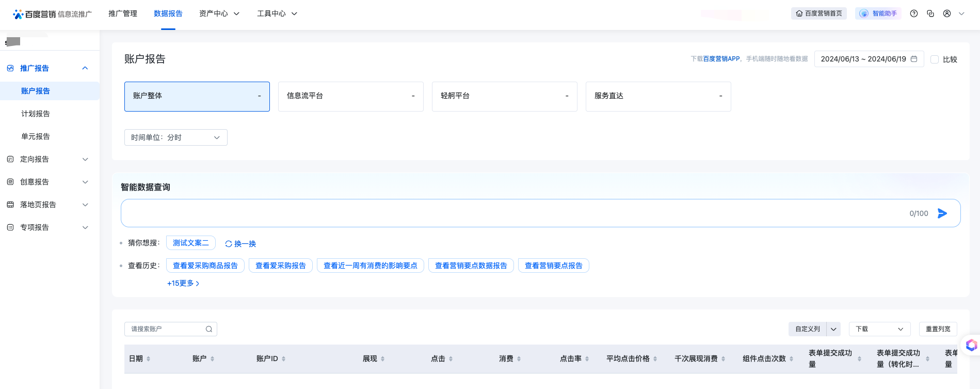Click the send arrow in smart query box
This screenshot has height=389, width=980.
(x=942, y=213)
